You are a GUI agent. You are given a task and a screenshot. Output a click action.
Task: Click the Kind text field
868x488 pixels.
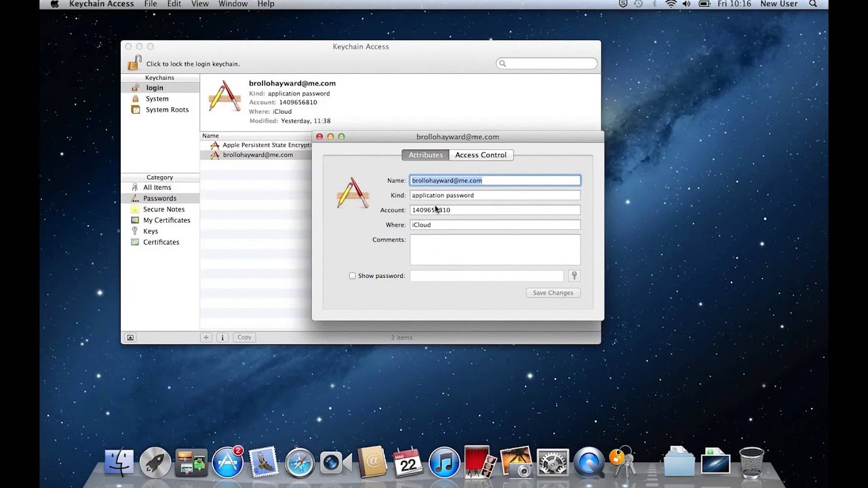click(x=495, y=195)
